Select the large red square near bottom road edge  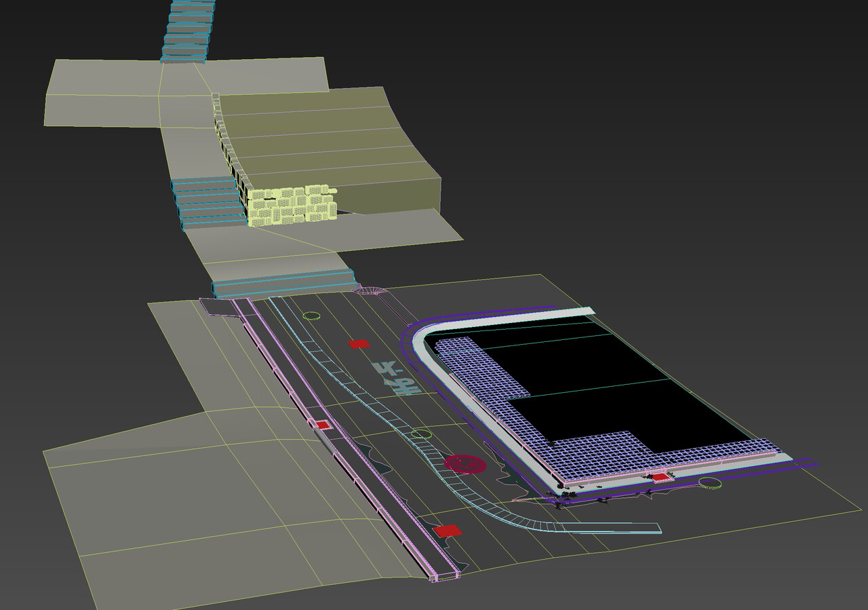[x=447, y=531]
